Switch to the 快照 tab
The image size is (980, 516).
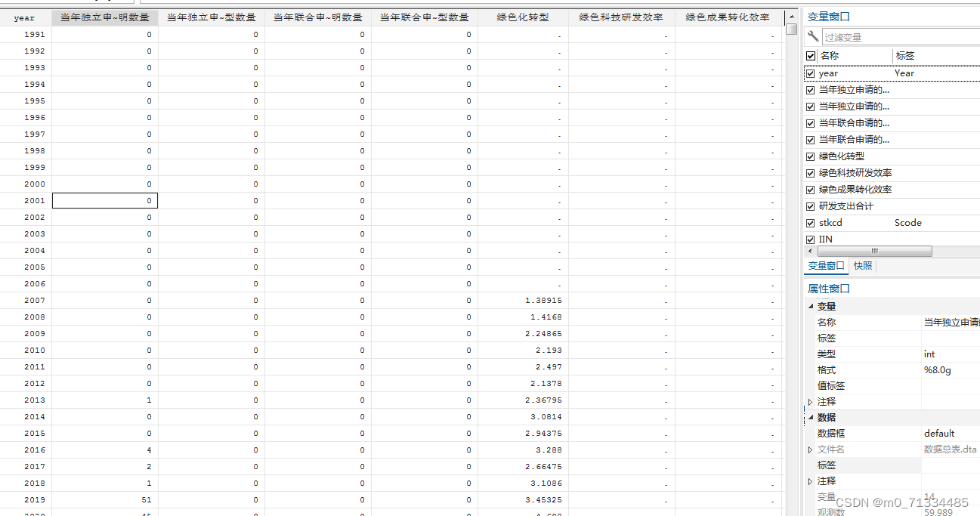pos(863,266)
